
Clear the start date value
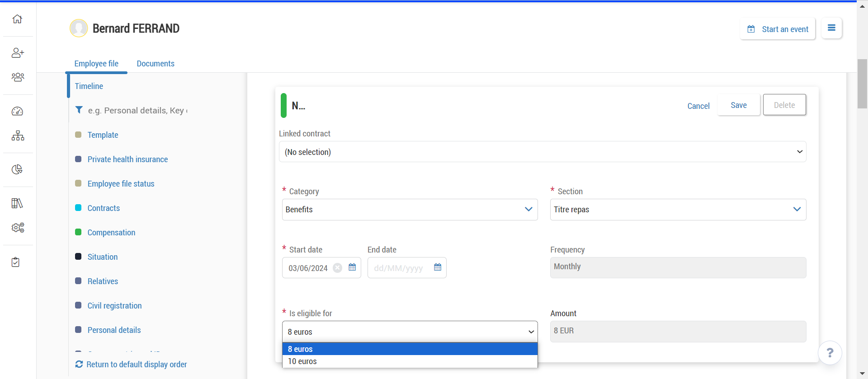pyautogui.click(x=337, y=268)
